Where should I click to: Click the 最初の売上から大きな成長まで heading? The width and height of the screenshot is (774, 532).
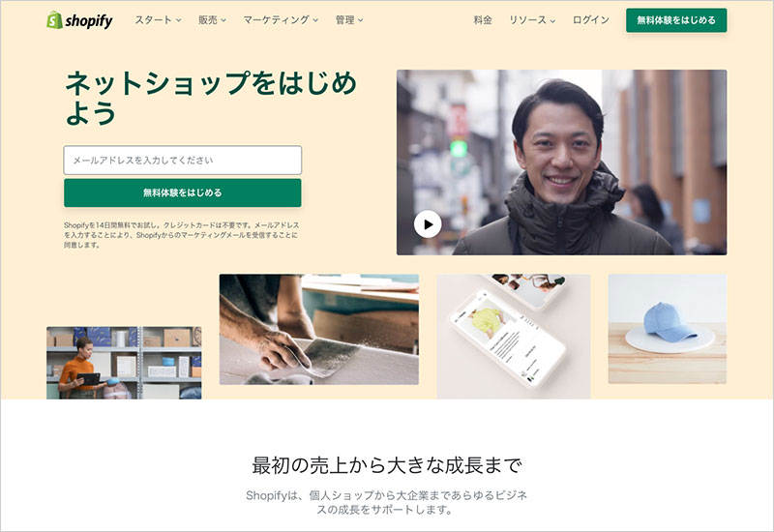[x=386, y=465]
